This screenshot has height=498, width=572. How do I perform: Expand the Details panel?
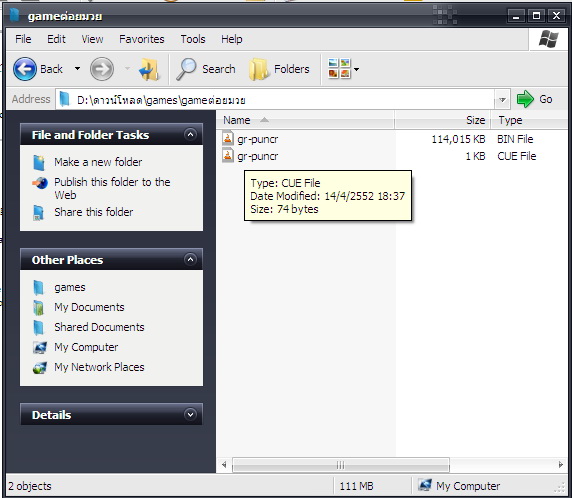190,414
